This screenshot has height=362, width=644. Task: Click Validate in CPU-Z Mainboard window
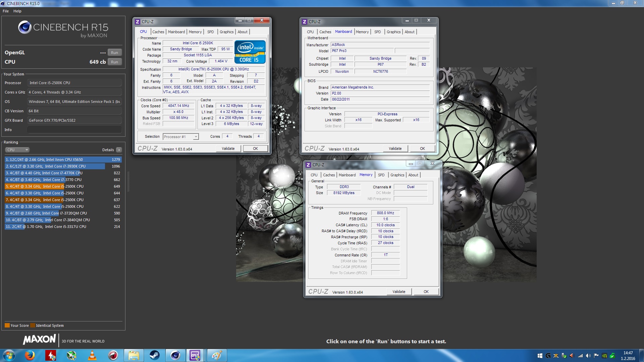click(x=395, y=148)
